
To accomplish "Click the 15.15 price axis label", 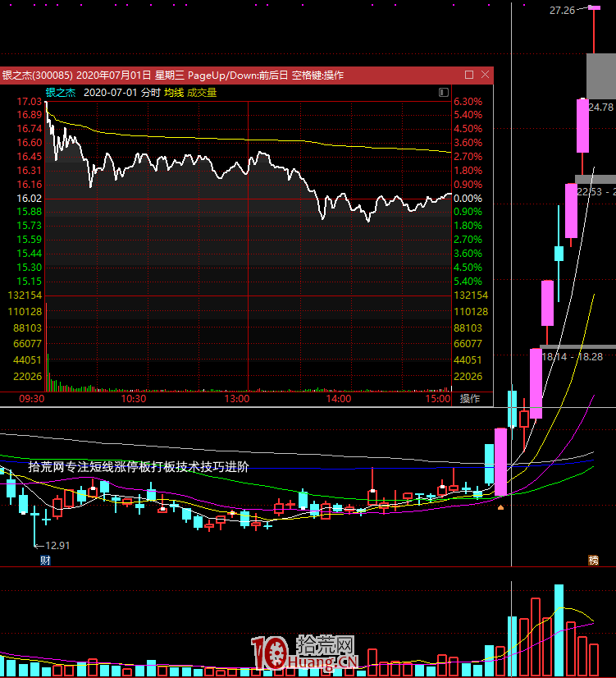I will 30,282.
